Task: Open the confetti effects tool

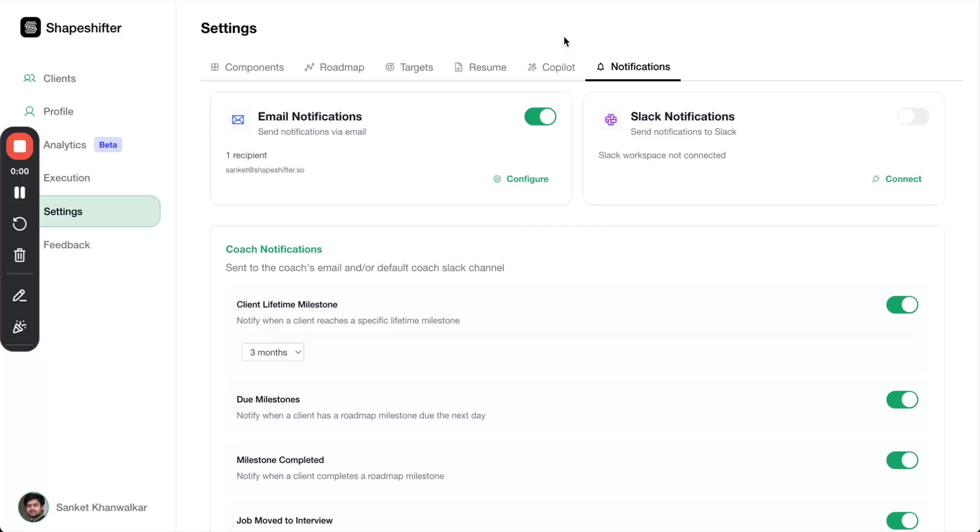Action: coord(20,327)
